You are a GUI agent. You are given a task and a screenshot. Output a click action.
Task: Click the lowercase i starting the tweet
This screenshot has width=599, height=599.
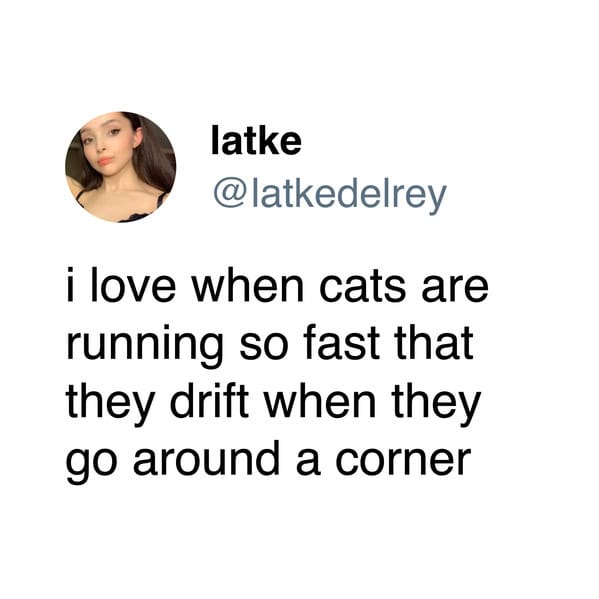(x=70, y=285)
